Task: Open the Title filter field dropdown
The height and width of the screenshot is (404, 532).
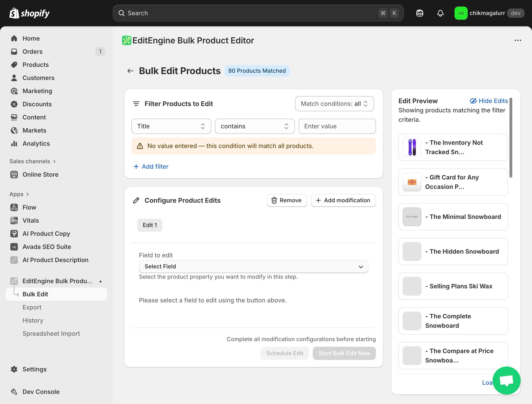Action: tap(171, 126)
